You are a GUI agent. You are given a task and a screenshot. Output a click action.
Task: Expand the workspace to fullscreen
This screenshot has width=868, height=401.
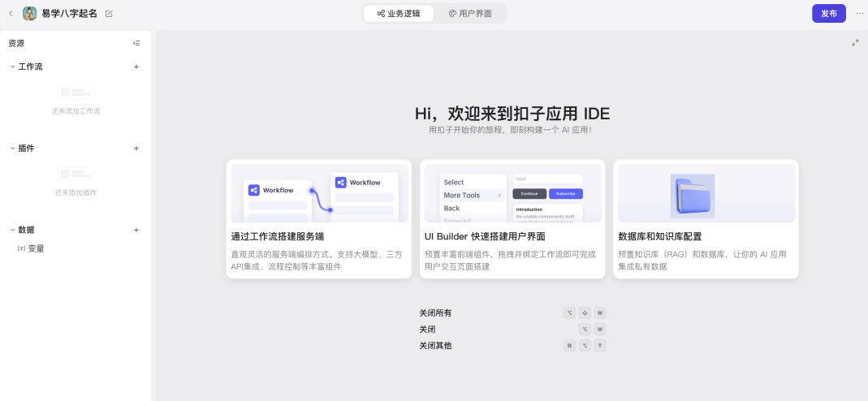coord(855,43)
